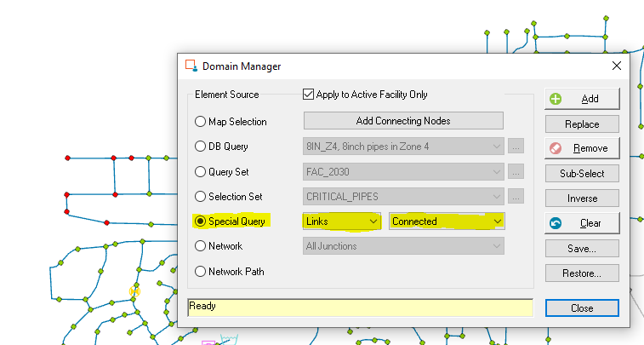Choose the Query Set radio button
The height and width of the screenshot is (345, 644).
click(200, 171)
